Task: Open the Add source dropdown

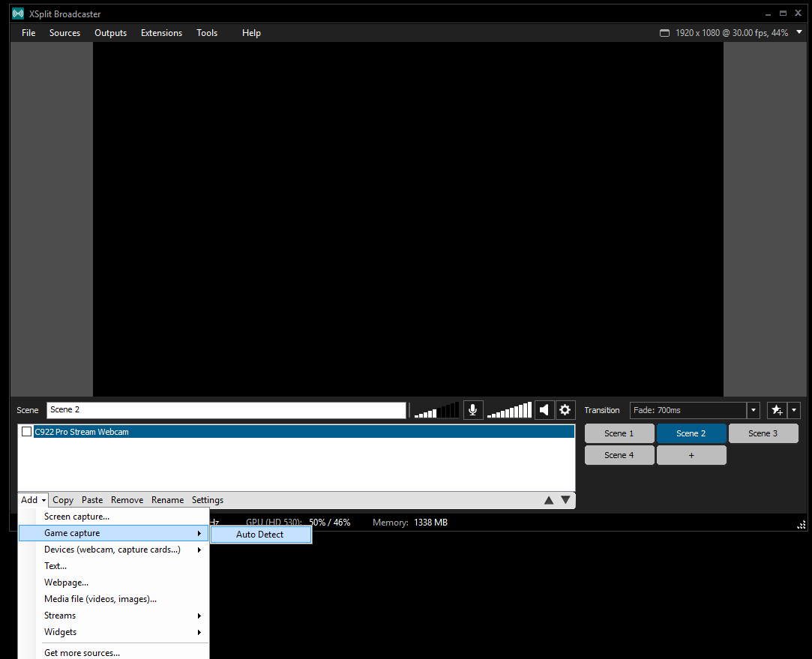Action: point(33,500)
